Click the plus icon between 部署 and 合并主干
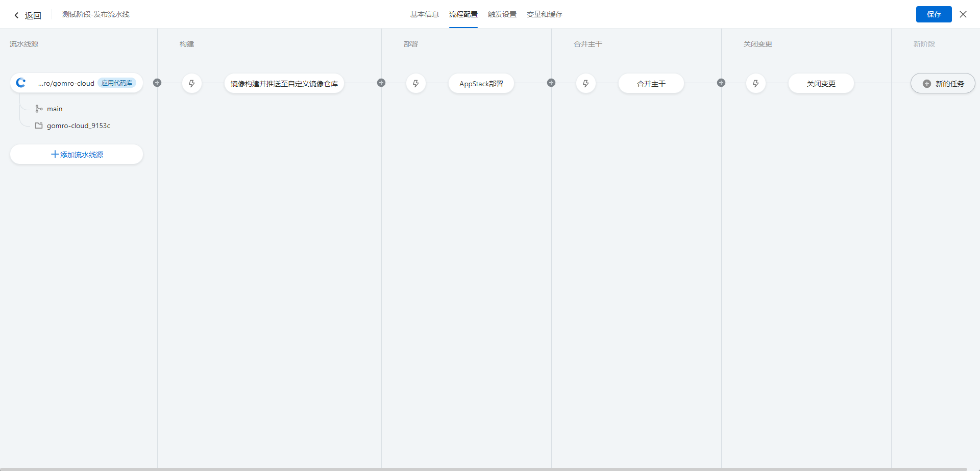Viewport: 980px width, 471px height. pos(551,83)
